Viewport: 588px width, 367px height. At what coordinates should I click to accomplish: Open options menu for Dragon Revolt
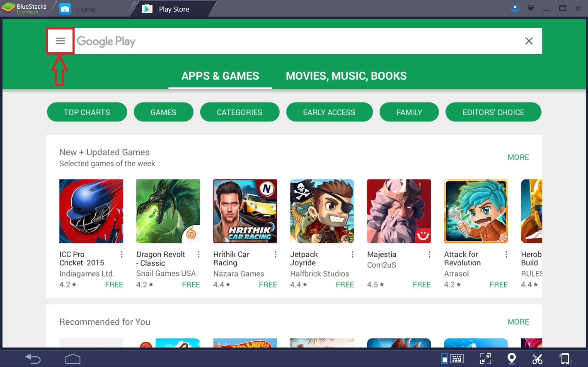[x=198, y=255]
